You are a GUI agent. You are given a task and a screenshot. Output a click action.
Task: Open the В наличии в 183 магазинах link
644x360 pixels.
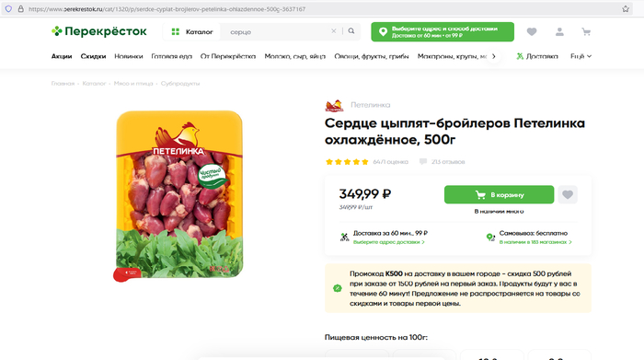tap(535, 242)
